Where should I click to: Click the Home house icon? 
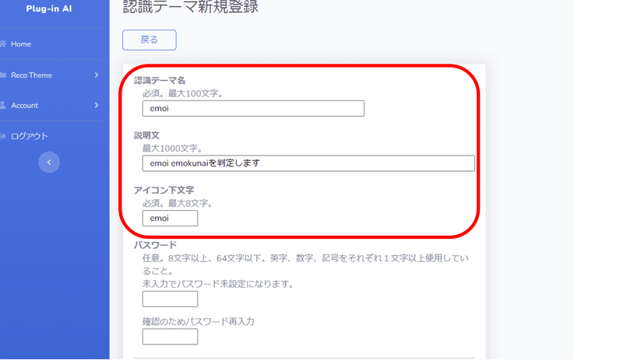point(3,44)
